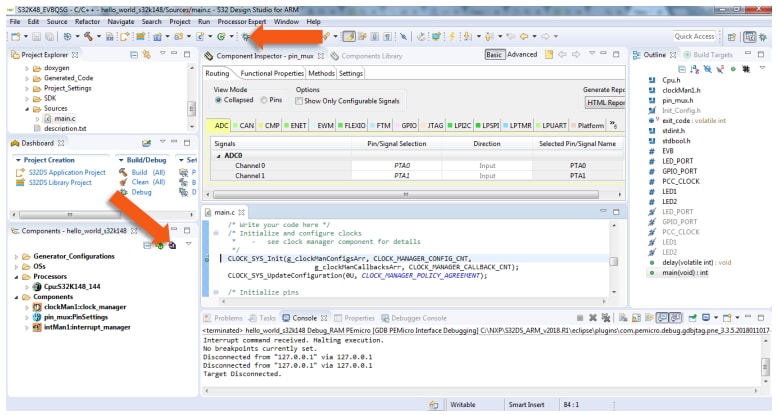Click the Build hammer icon in toolbar
The width and height of the screenshot is (777, 415).
click(x=89, y=37)
